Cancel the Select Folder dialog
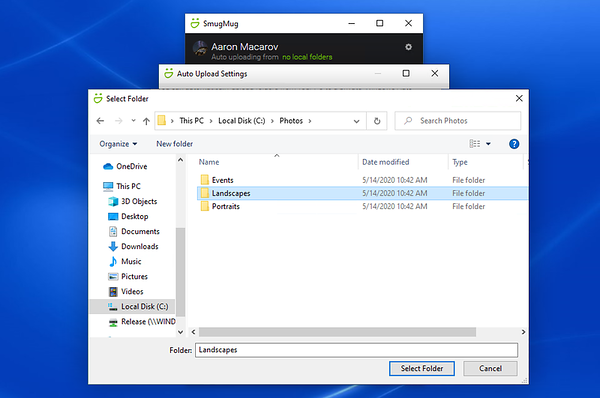The image size is (600, 398). [490, 369]
